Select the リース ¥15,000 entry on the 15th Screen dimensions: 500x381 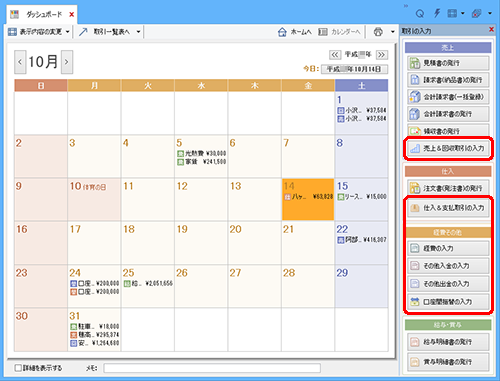[362, 197]
